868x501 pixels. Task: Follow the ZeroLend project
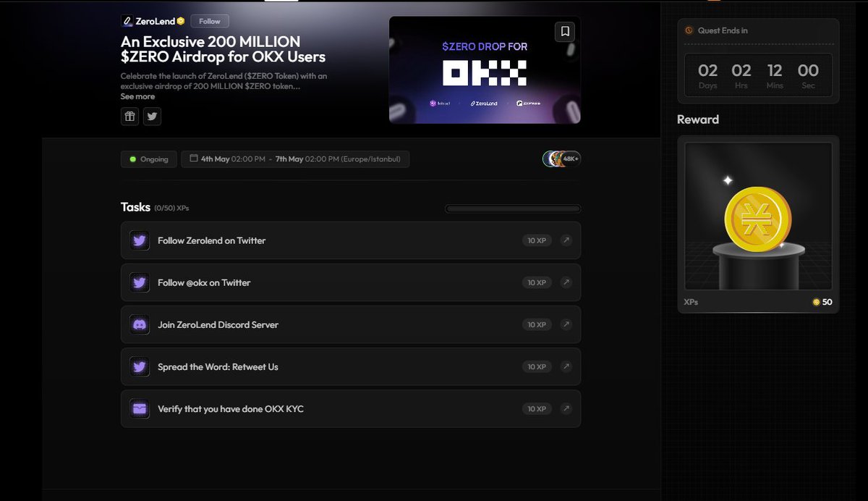point(210,21)
